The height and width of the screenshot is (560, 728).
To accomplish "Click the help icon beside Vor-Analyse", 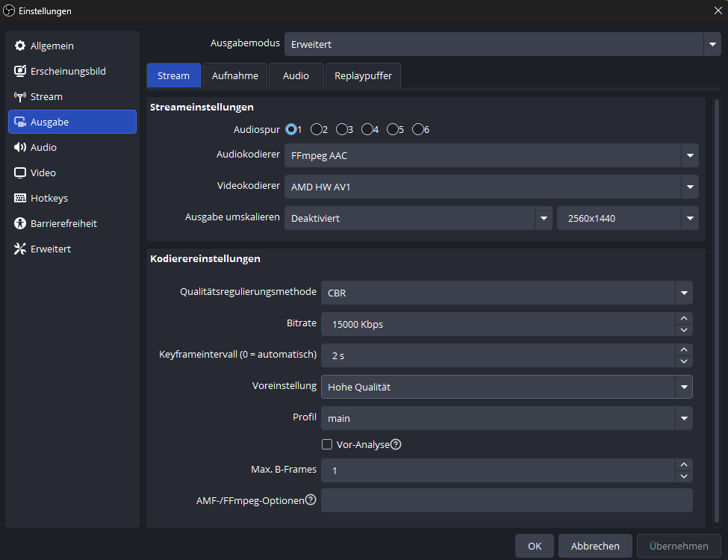I will click(396, 445).
